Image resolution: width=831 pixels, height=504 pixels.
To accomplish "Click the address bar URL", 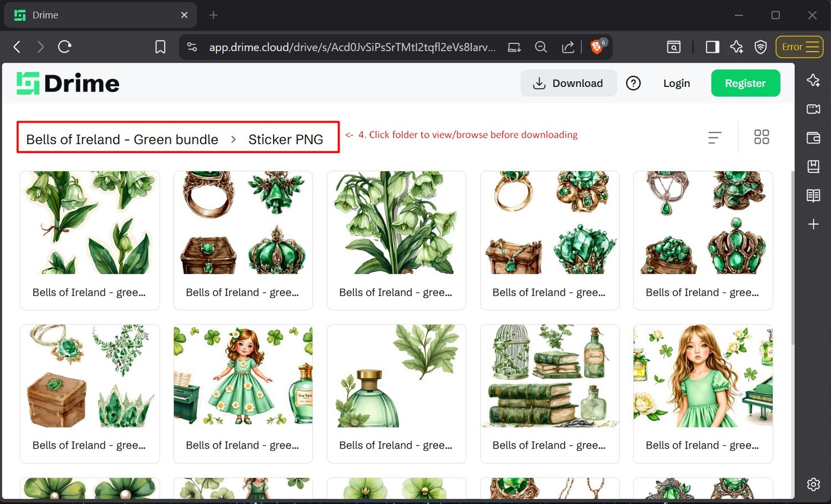I will pos(352,47).
